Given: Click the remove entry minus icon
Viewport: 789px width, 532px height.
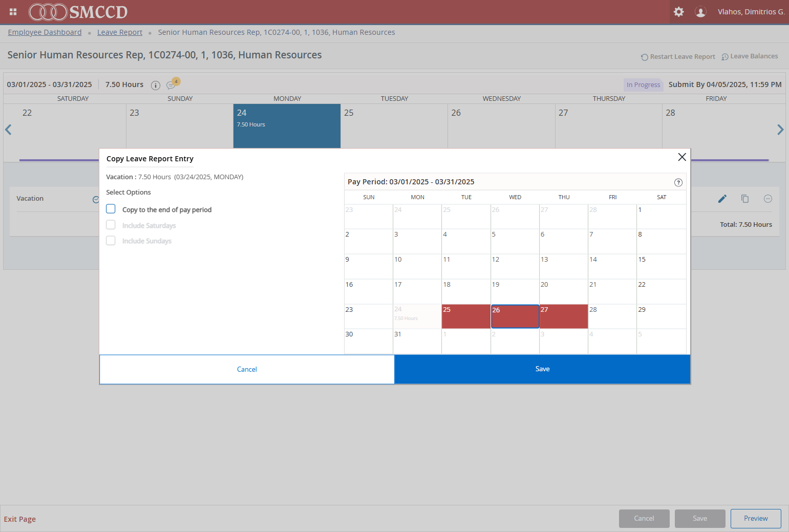Looking at the screenshot, I should [x=768, y=199].
